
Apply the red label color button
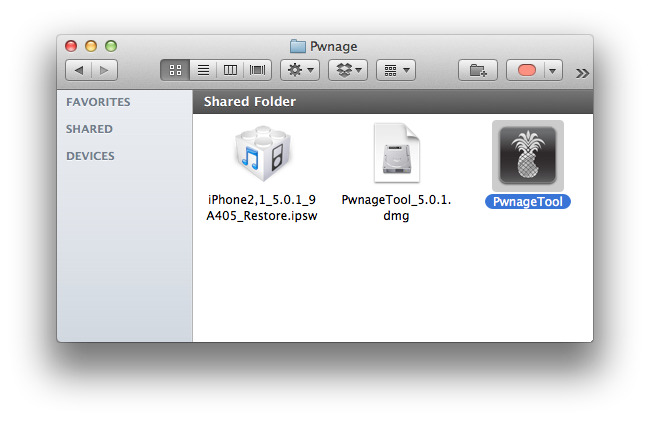pyautogui.click(x=526, y=71)
